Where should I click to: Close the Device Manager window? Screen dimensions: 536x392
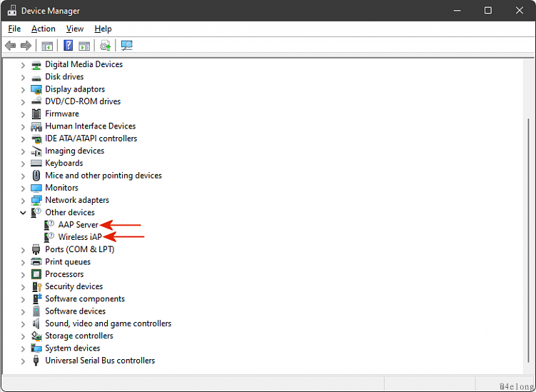pyautogui.click(x=520, y=11)
